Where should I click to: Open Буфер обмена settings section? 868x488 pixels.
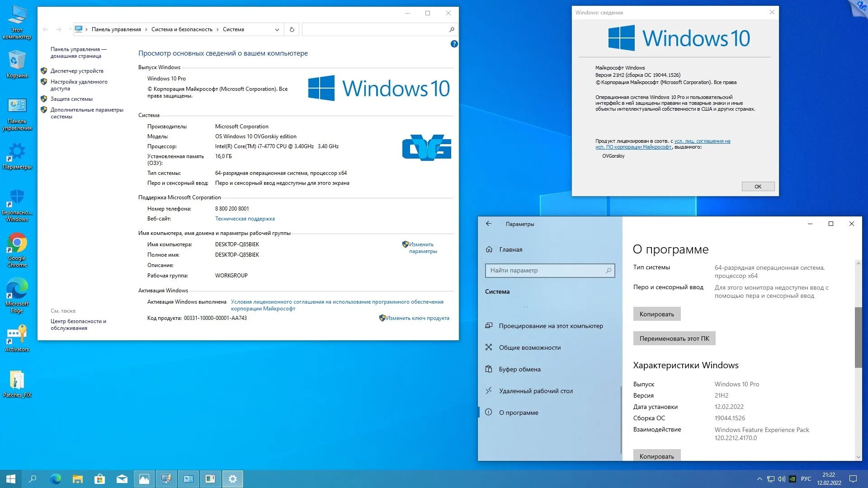coord(520,369)
